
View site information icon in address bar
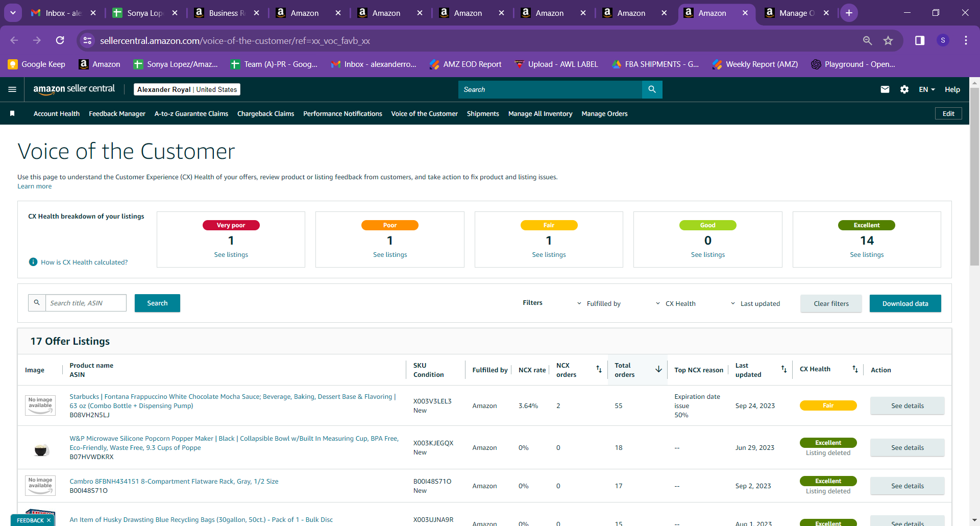pos(88,40)
